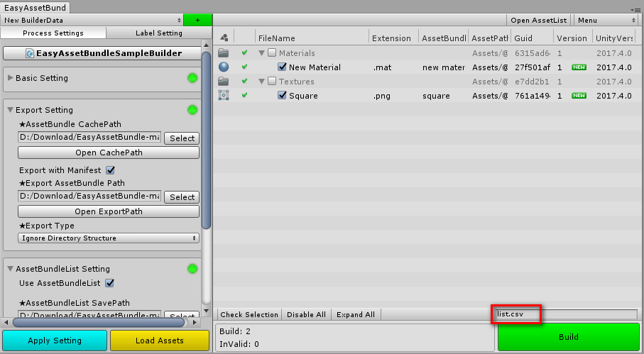
Task: Click Select button for CachePath
Action: [x=182, y=138]
